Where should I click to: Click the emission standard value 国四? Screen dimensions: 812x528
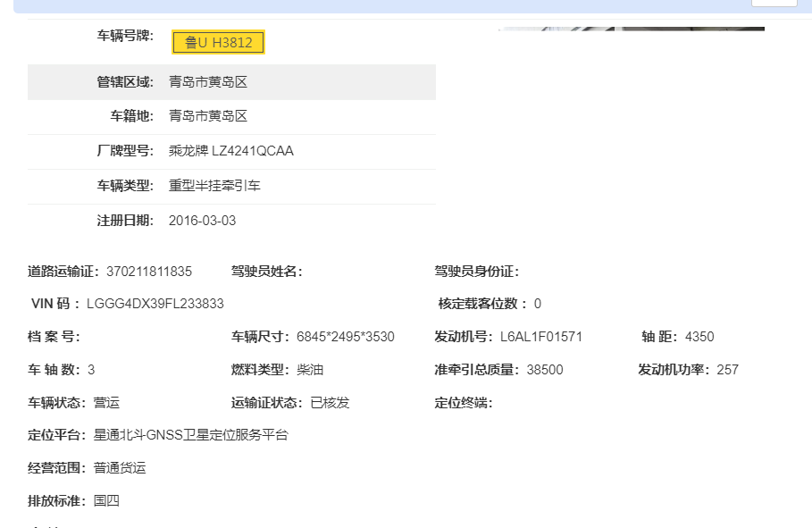[106, 501]
